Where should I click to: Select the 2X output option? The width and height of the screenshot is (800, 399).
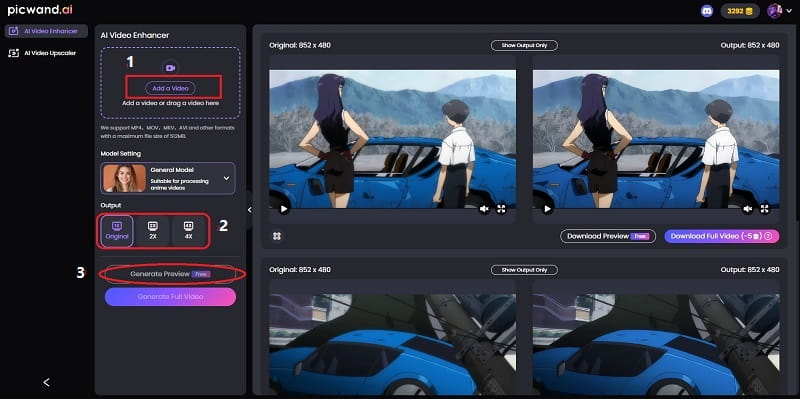pyautogui.click(x=153, y=231)
